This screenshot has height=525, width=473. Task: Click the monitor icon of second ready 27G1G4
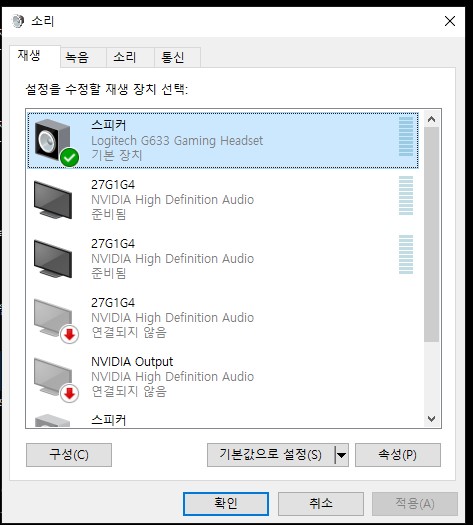coord(53,258)
